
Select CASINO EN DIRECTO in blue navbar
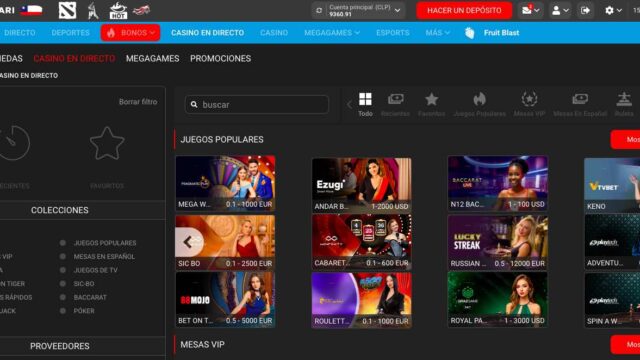207,33
